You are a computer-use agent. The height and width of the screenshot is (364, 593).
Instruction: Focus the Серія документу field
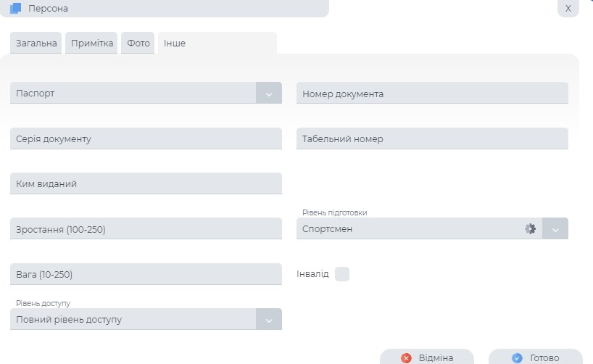pos(146,138)
